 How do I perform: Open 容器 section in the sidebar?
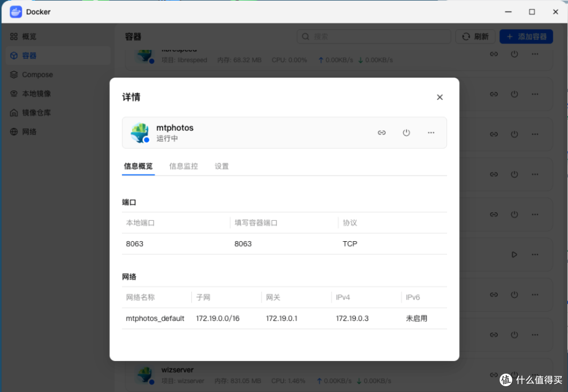click(58, 55)
